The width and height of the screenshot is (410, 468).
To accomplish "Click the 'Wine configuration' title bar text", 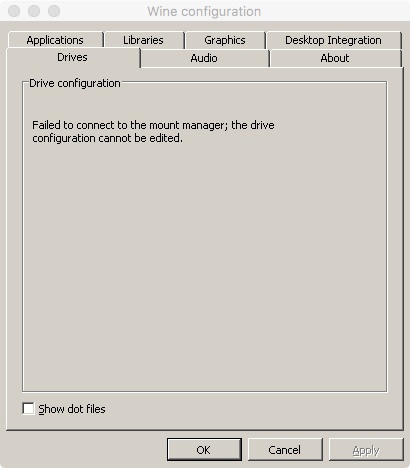I will pyautogui.click(x=204, y=11).
